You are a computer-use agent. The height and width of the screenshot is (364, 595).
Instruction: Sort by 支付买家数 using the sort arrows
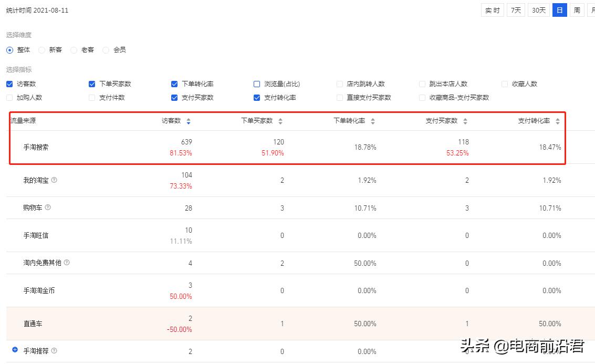[x=465, y=120]
